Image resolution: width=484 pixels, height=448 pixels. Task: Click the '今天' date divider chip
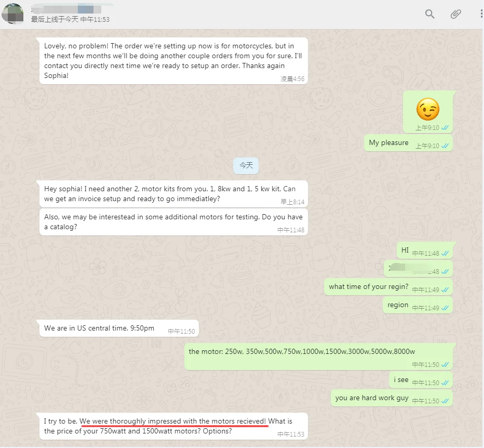245,165
